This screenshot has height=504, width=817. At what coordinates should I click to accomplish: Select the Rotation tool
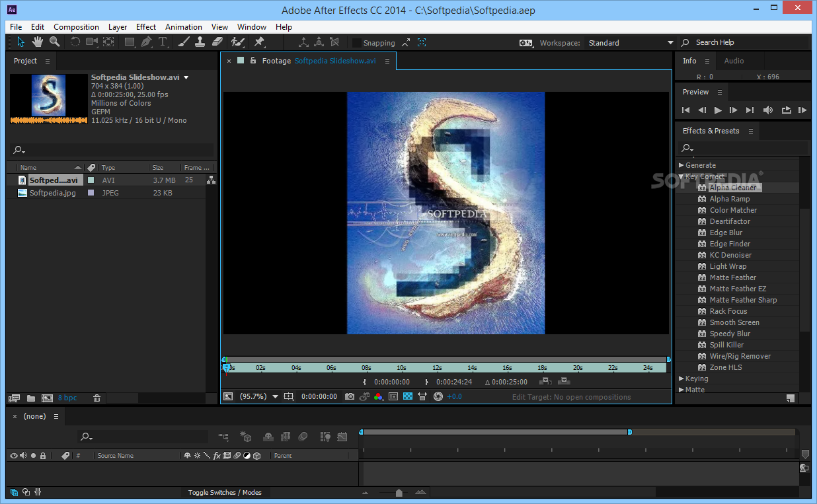75,42
